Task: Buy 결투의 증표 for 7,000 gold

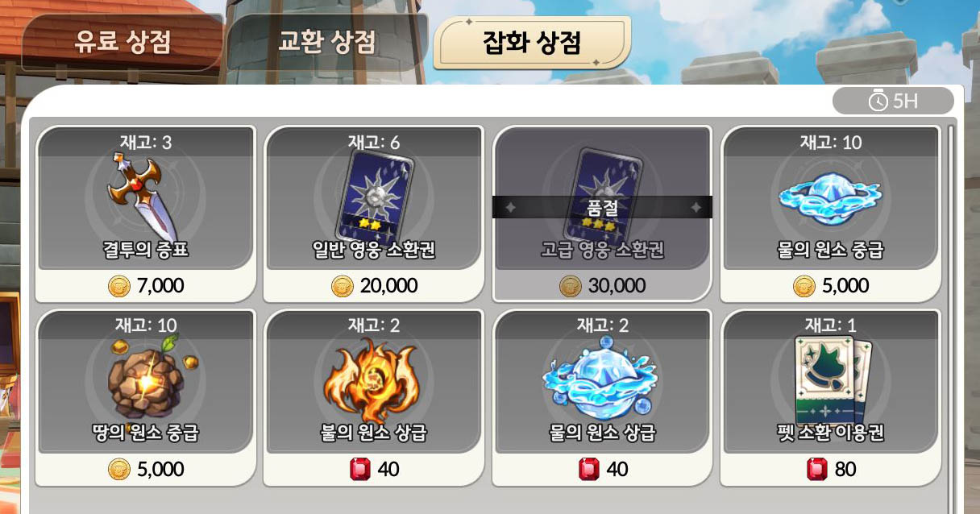Action: pyautogui.click(x=146, y=285)
